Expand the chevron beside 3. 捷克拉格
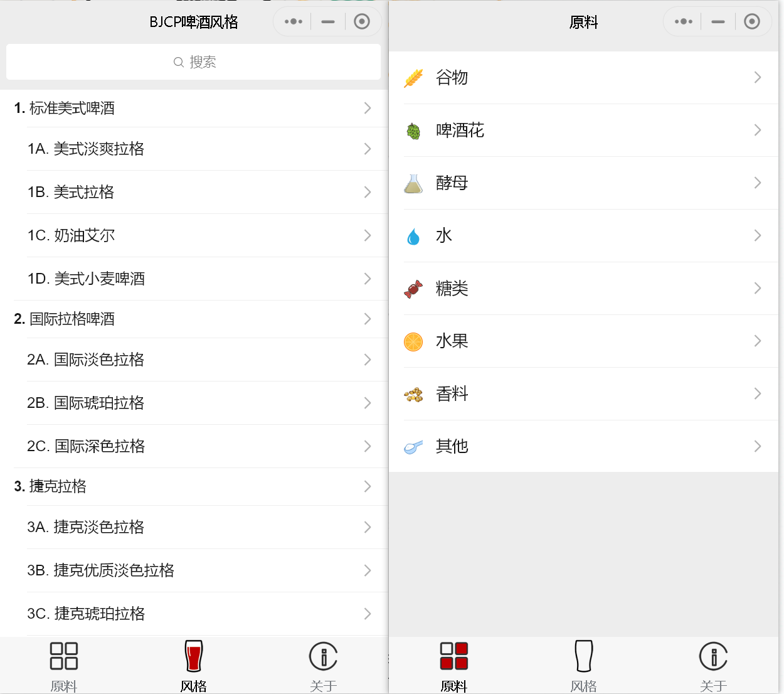Image resolution: width=784 pixels, height=694 pixels. coord(368,486)
